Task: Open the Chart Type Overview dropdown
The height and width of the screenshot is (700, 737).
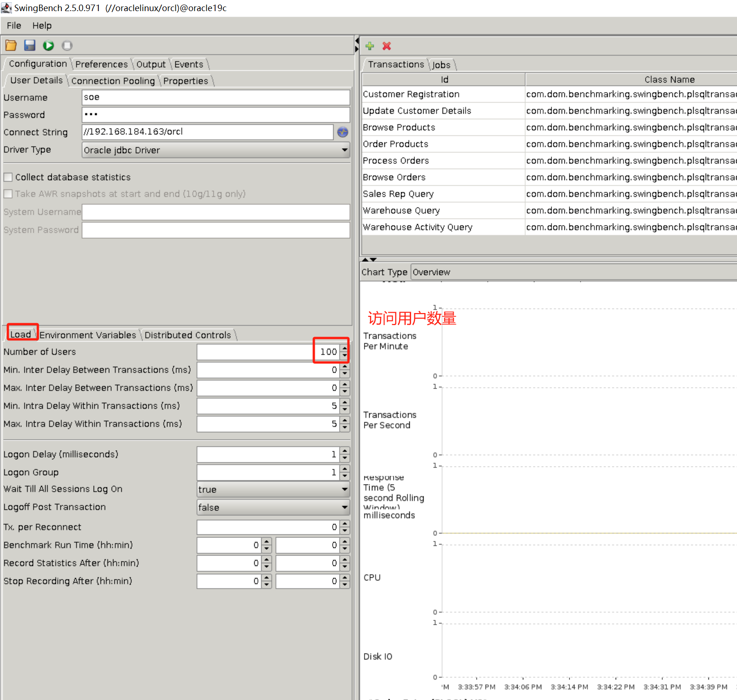Action: point(574,272)
